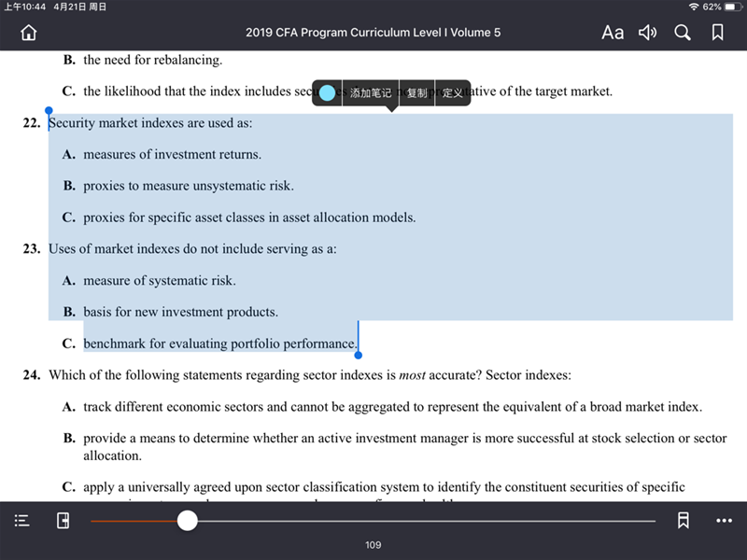
Task: Click answer 'apply a universally agreed upon sector'
Action: pyautogui.click(x=384, y=487)
